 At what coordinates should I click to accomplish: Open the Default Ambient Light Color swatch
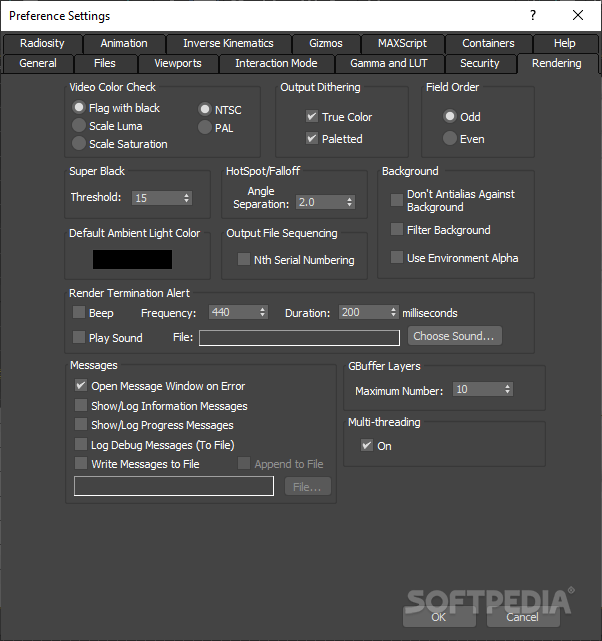tap(132, 260)
